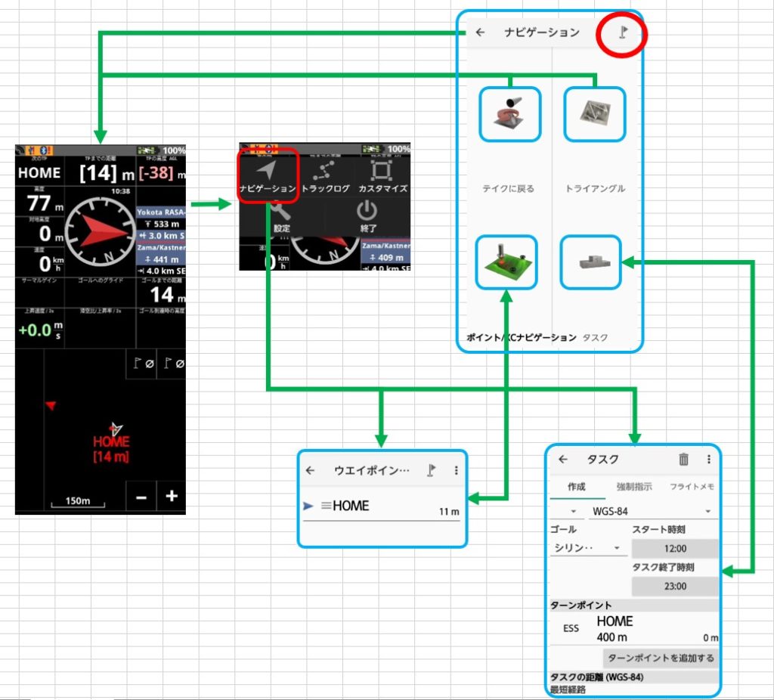Viewport: 774px width, 700px height.
Task: Open three-dot menu in タスク header
Action: tap(708, 460)
